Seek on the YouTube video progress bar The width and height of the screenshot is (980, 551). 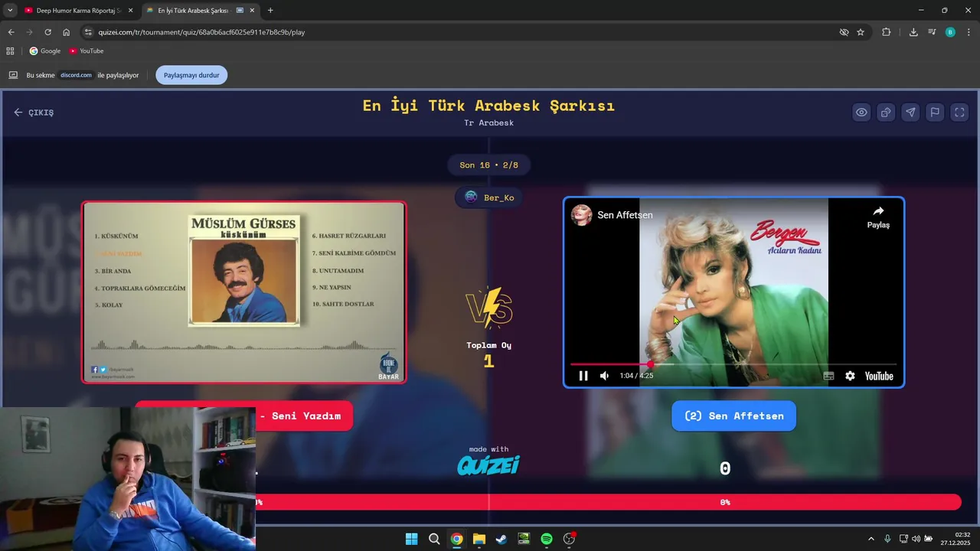[x=733, y=364]
